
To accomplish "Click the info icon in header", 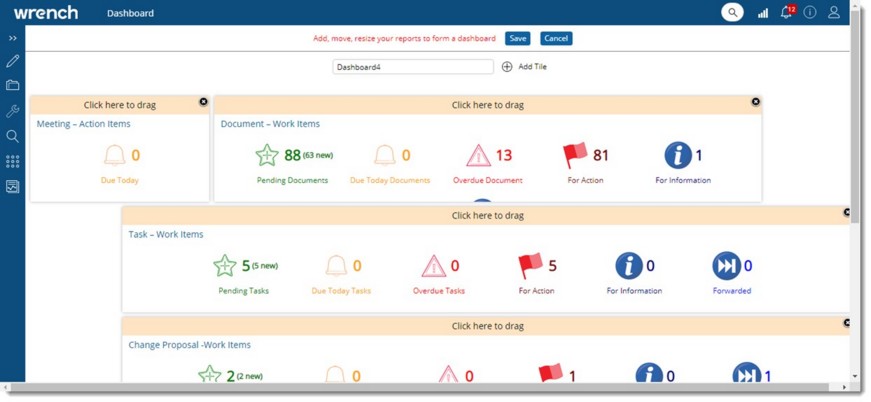I will click(x=810, y=13).
